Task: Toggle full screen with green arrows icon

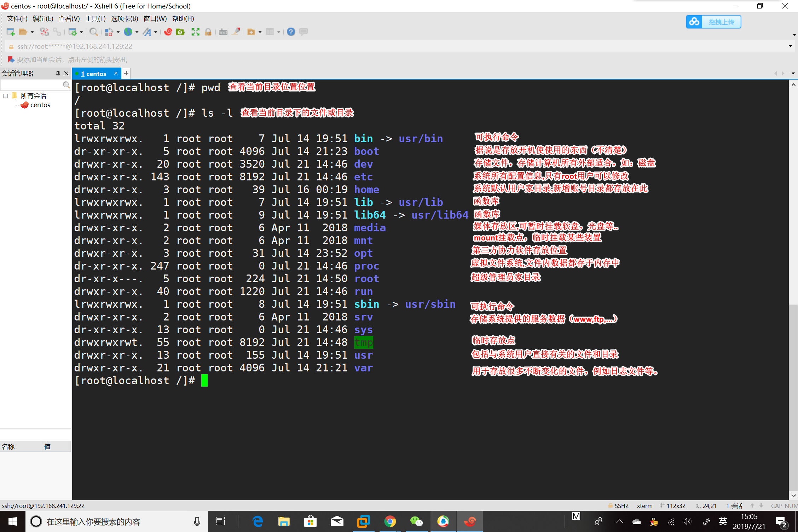Action: pyautogui.click(x=196, y=32)
